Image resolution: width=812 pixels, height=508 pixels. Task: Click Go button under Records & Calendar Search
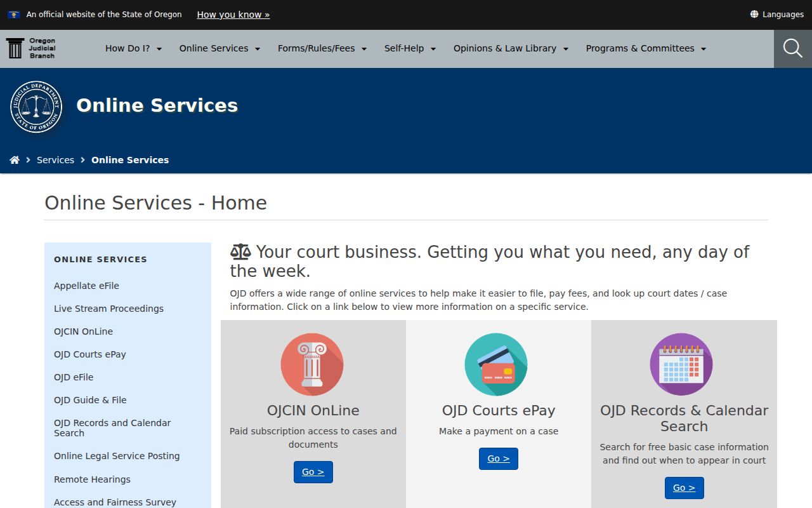[x=684, y=488]
